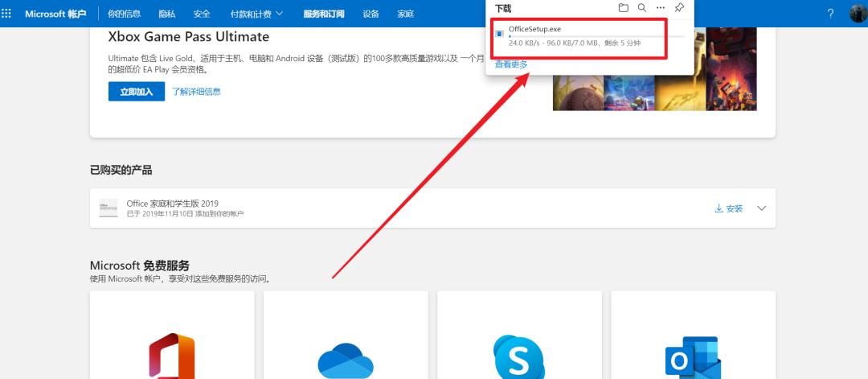Click Office 2019 product thumbnail icon

click(108, 208)
